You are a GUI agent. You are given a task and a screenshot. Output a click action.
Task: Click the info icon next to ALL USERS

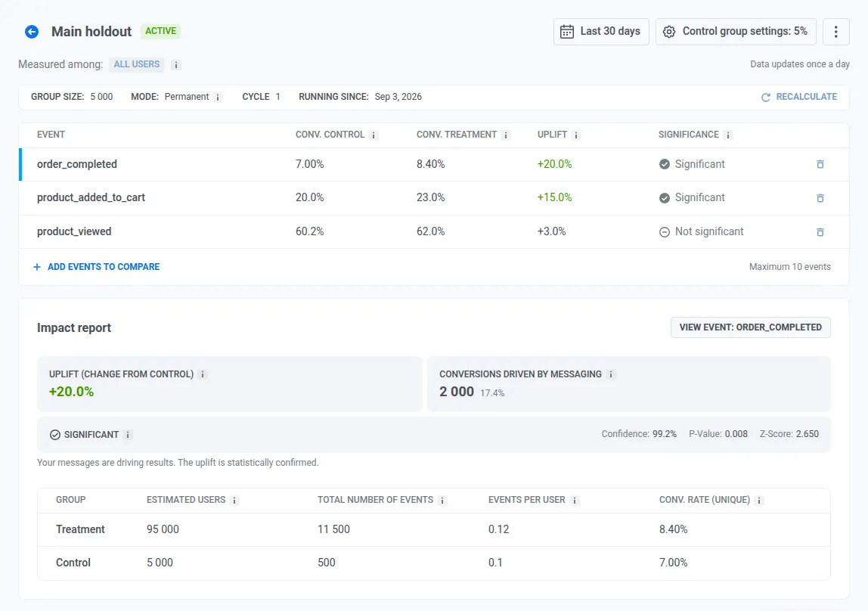pos(176,65)
